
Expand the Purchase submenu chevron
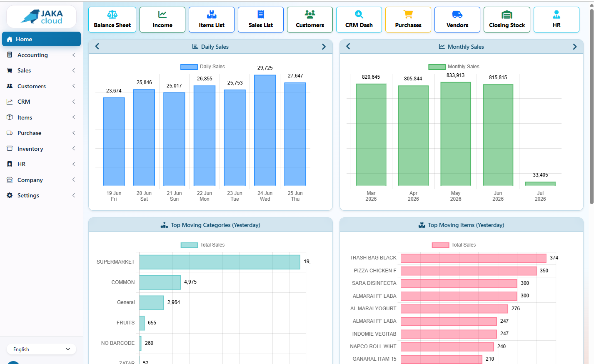point(74,133)
